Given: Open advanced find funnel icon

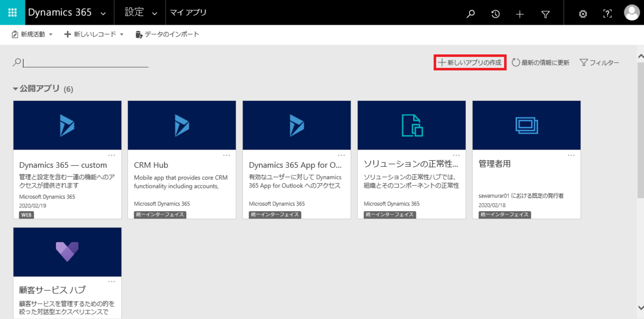Looking at the screenshot, I should coord(545,13).
